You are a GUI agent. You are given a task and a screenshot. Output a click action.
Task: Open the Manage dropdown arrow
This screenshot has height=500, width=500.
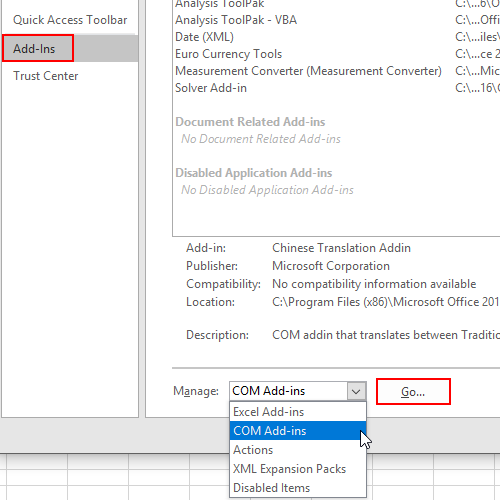pyautogui.click(x=356, y=391)
